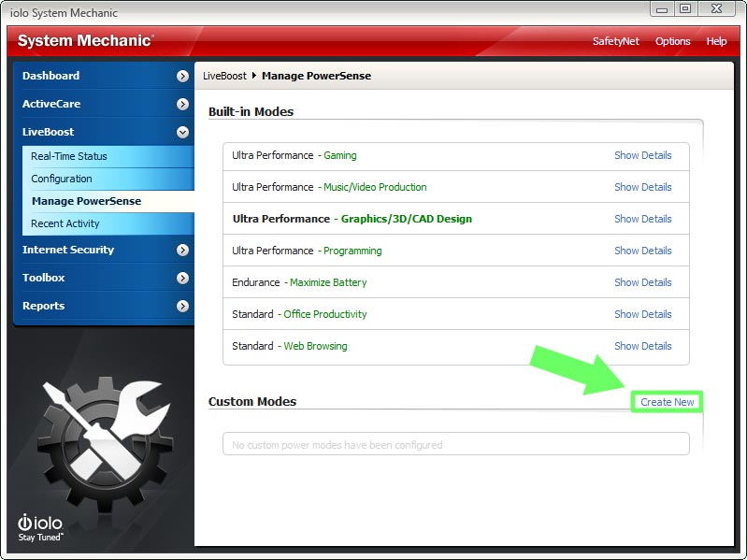Open the Reports sidebar item
Screen dimensions: 747x560
43,306
